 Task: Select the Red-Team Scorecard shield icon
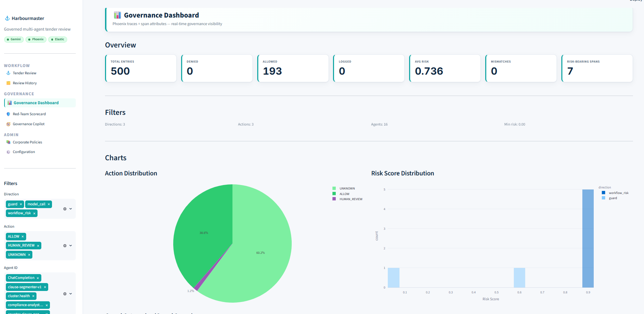pos(9,114)
